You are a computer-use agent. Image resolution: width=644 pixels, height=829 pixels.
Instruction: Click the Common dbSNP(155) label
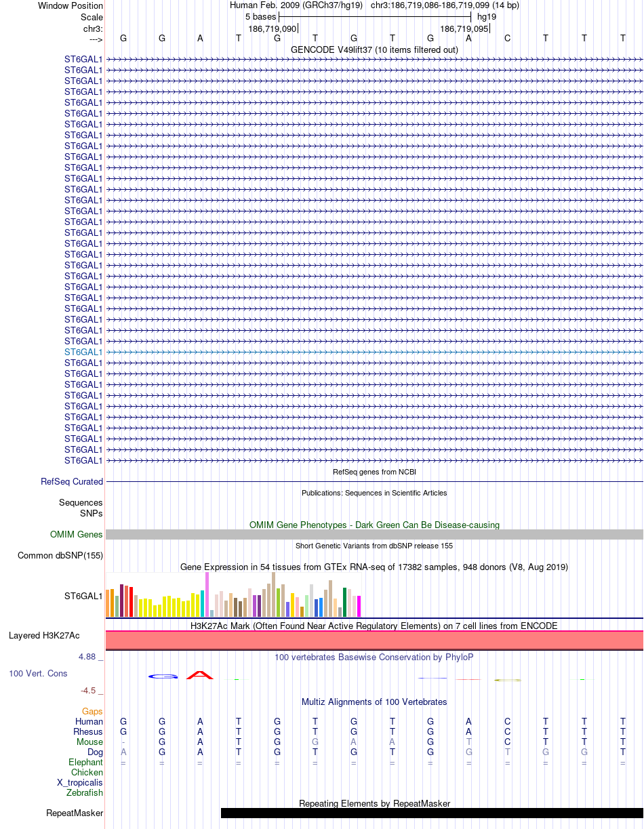coord(60,556)
